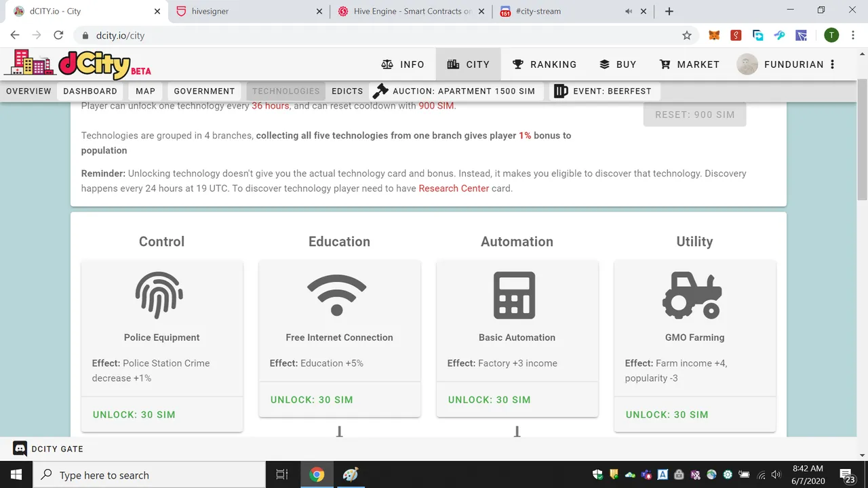
Task: Open the Windows notification center
Action: [x=847, y=475]
